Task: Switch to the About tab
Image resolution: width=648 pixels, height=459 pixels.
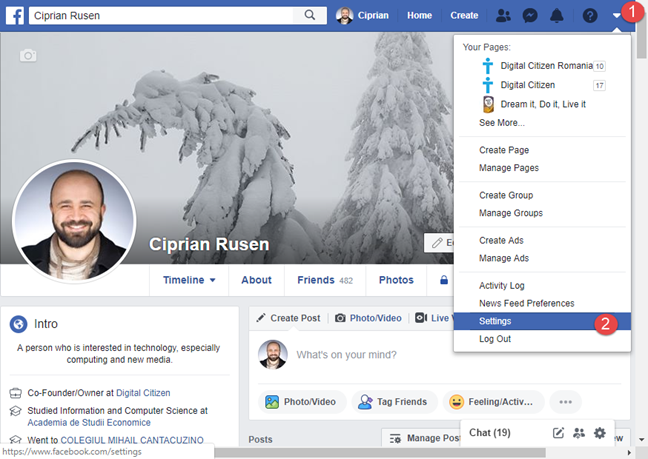Action: [x=256, y=280]
